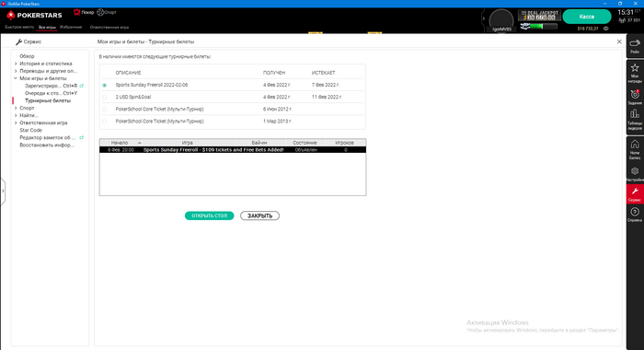Select Star Code tree item
Screen dimensions: 644x350
coord(30,131)
